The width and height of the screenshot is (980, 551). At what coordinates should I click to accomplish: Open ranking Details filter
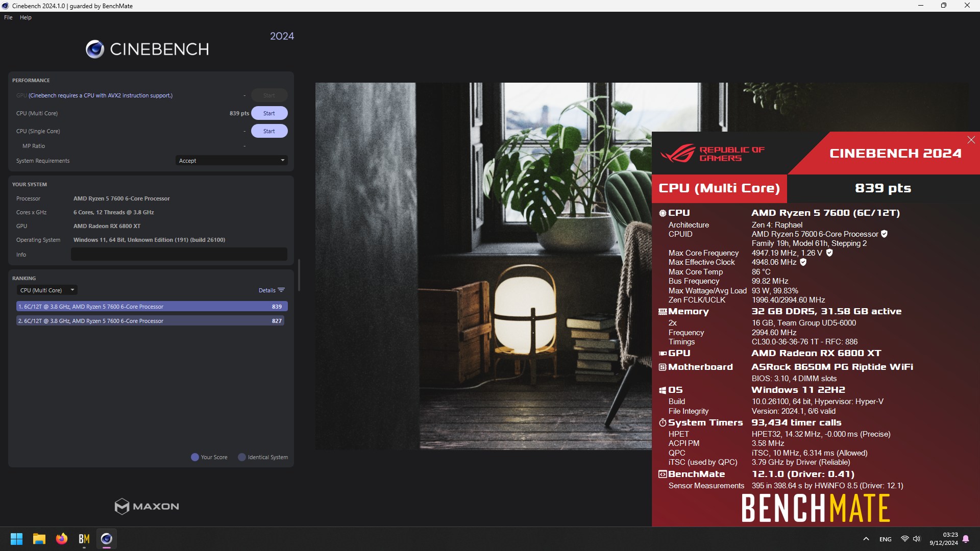click(x=272, y=290)
